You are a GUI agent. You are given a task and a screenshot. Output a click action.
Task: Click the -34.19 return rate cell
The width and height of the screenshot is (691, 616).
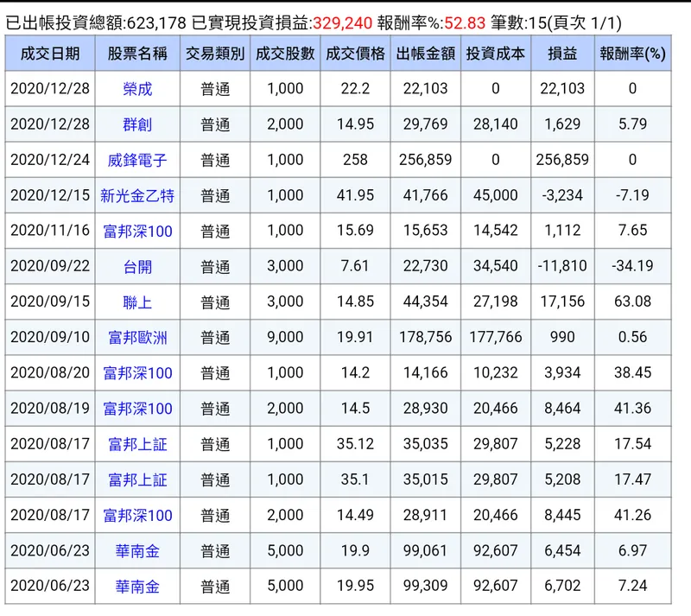[x=632, y=266]
